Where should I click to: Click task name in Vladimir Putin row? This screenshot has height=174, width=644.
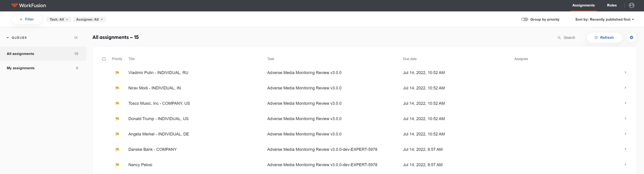(x=304, y=73)
